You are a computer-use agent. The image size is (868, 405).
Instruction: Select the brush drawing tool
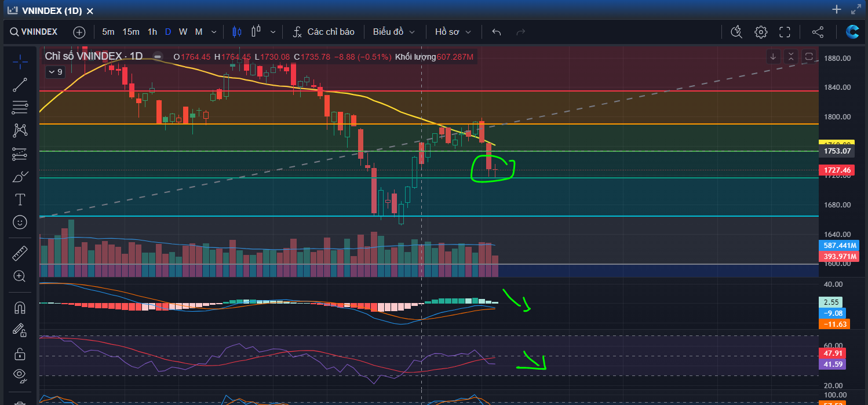[x=20, y=177]
